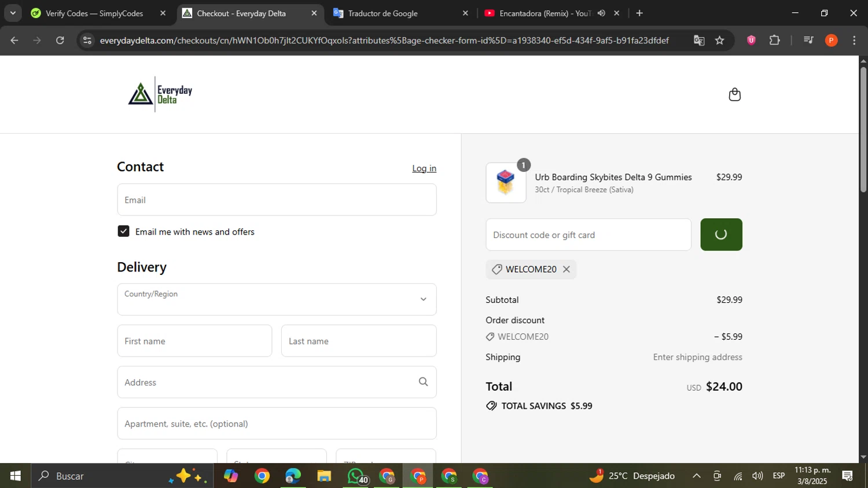
Task: Open the Chrome three-dot menu
Action: tap(854, 40)
